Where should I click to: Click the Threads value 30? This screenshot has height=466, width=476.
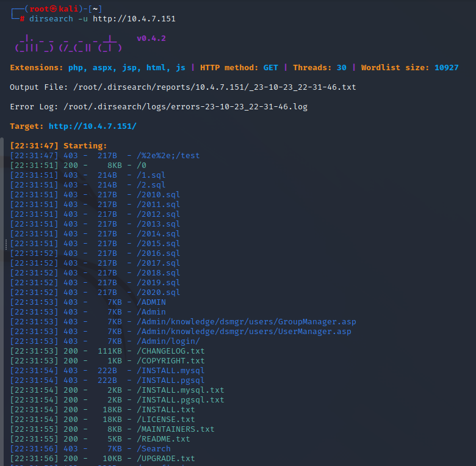[341, 67]
